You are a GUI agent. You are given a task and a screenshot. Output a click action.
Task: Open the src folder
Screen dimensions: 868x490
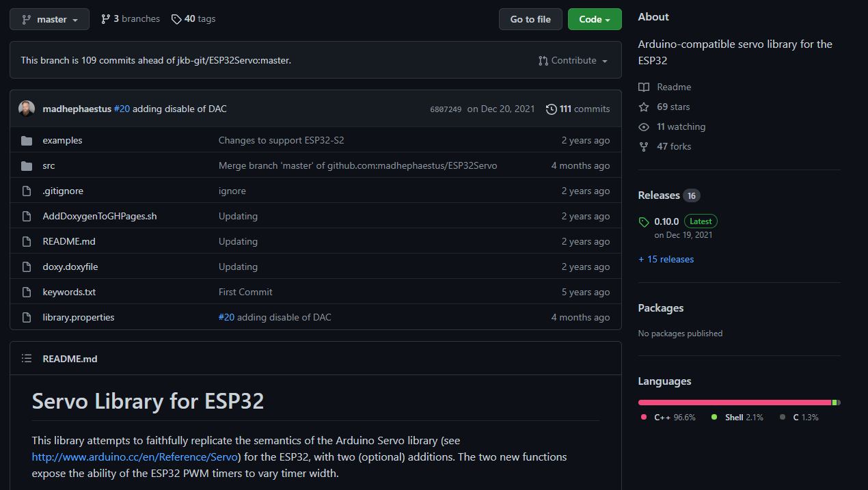coord(49,166)
